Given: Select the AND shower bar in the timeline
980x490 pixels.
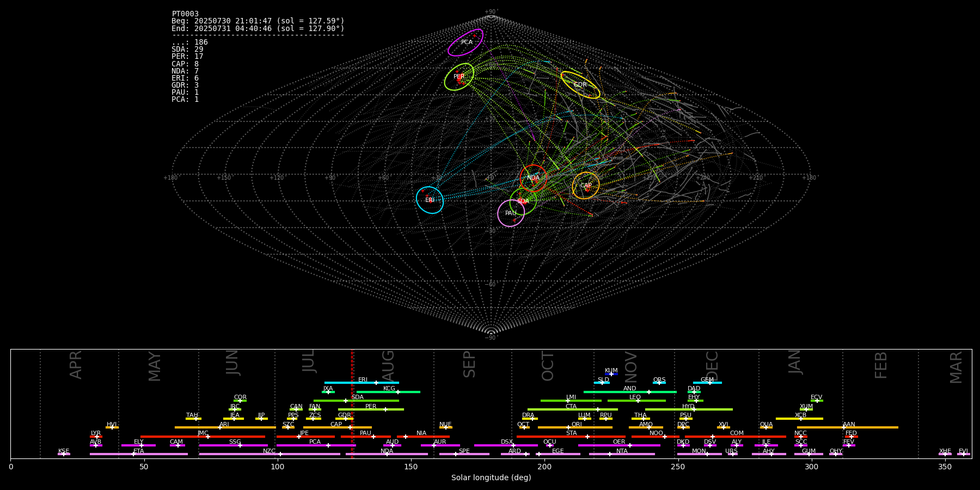Looking at the screenshot, I should pos(630,392).
